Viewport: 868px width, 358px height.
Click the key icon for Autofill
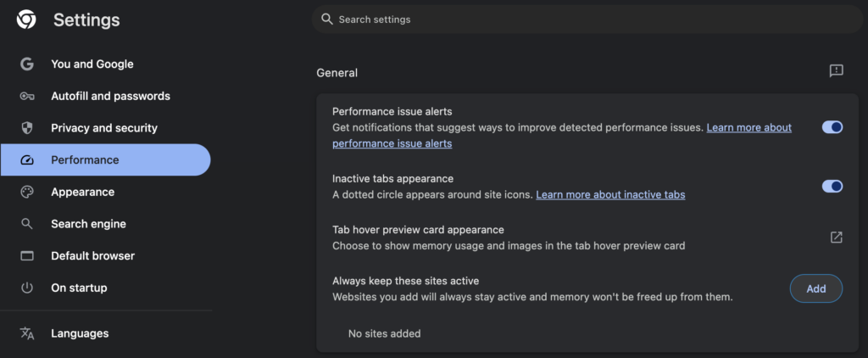pos(27,97)
